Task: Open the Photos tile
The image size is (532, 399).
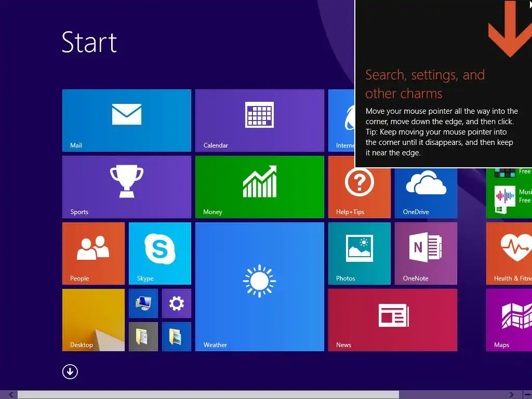Action: tap(360, 254)
